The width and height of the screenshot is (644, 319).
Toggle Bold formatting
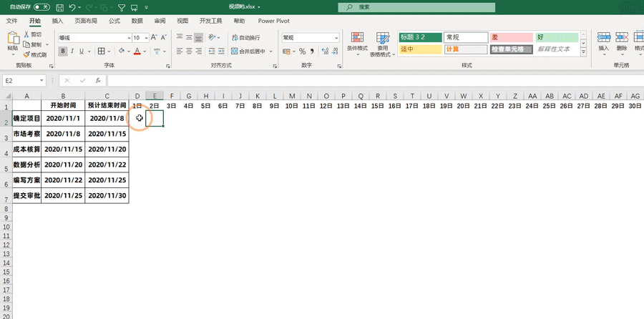tap(63, 51)
